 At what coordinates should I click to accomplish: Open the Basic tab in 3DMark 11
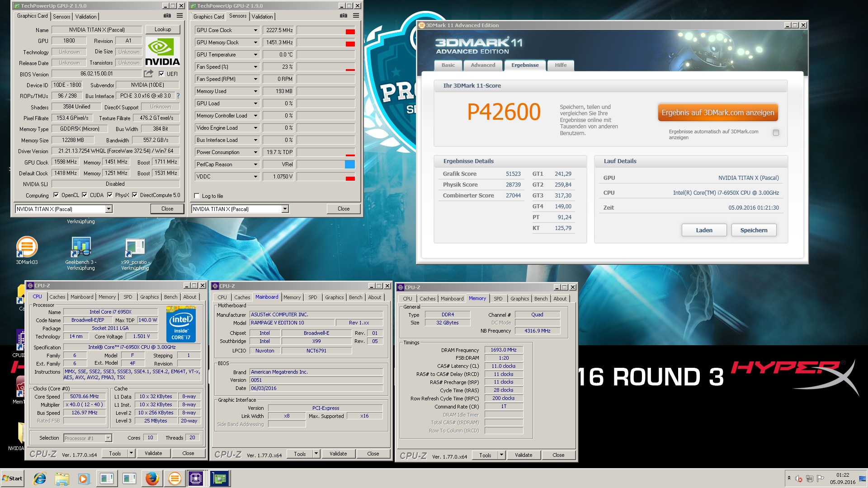coord(448,66)
